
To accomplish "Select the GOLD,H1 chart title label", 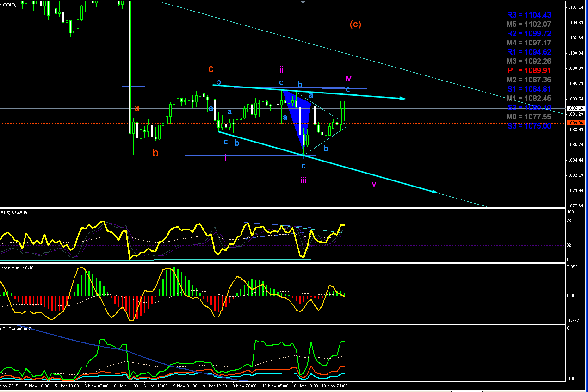I will click(12, 5).
